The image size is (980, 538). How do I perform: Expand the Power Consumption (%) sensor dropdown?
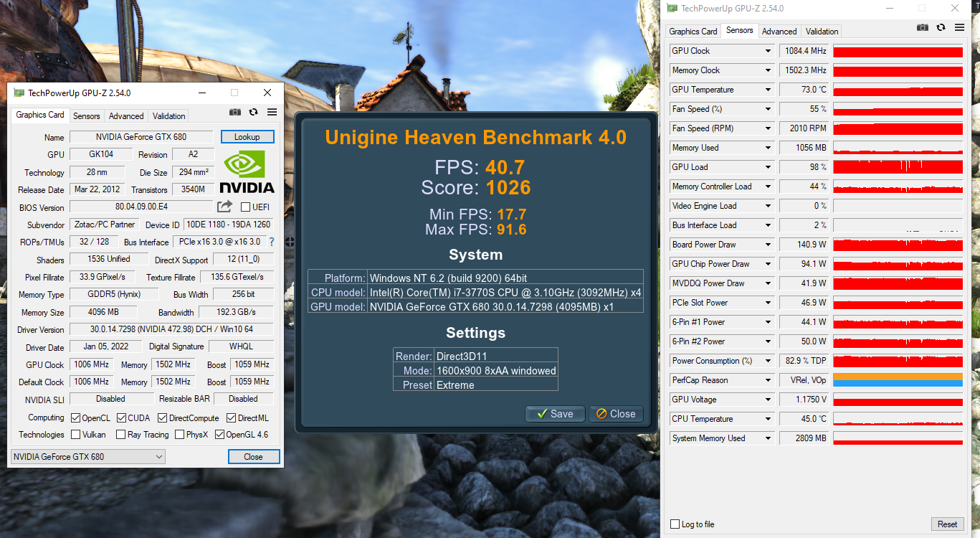pyautogui.click(x=769, y=361)
